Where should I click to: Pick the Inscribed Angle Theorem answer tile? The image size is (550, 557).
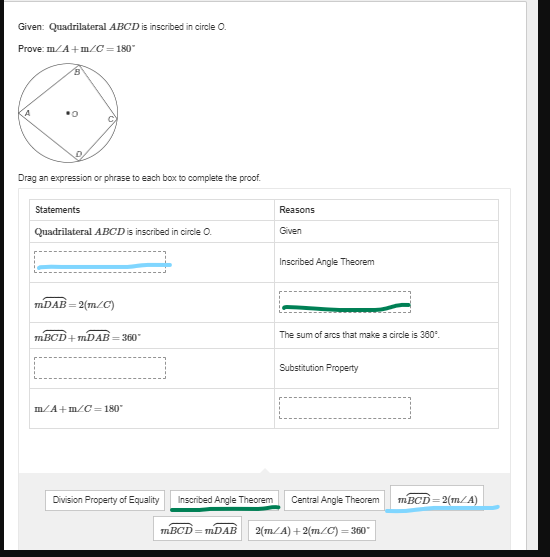point(225,500)
